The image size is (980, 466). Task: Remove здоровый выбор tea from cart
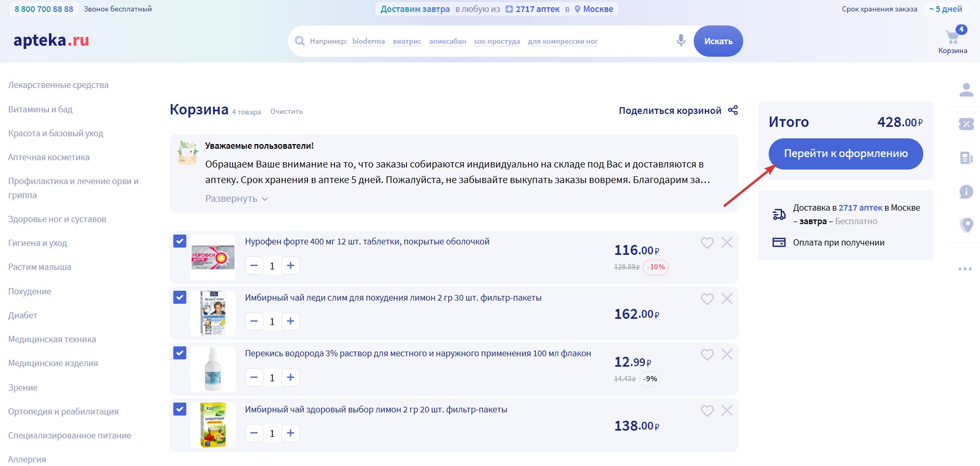[x=727, y=410]
